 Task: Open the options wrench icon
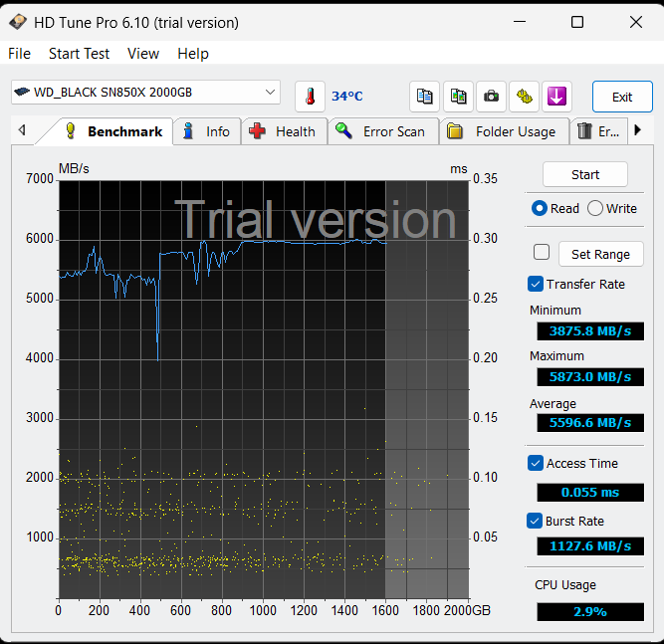tap(525, 97)
